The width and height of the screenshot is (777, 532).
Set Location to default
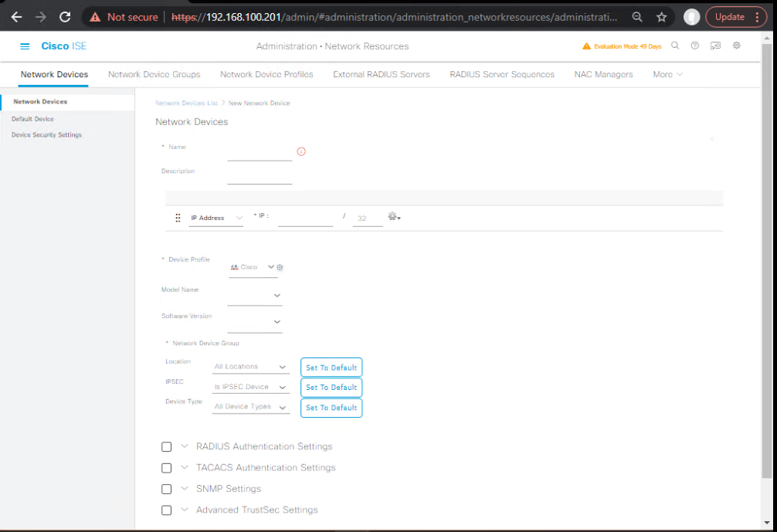point(331,368)
